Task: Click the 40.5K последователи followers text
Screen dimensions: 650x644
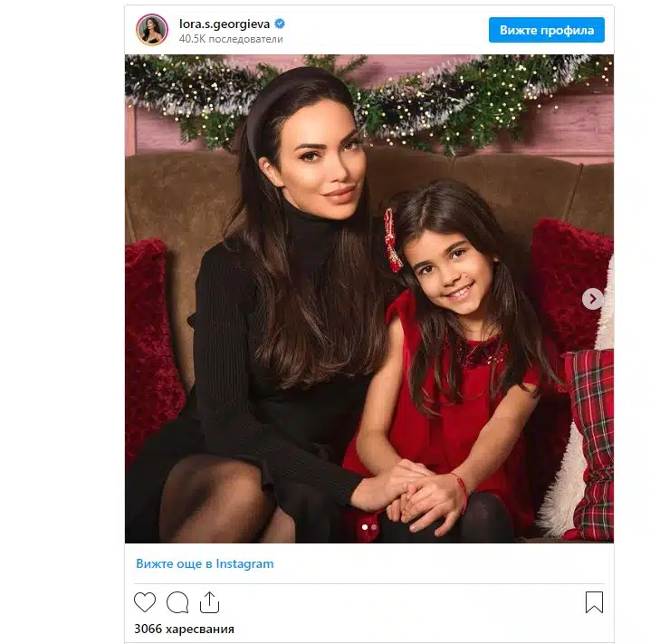Action: [231, 39]
